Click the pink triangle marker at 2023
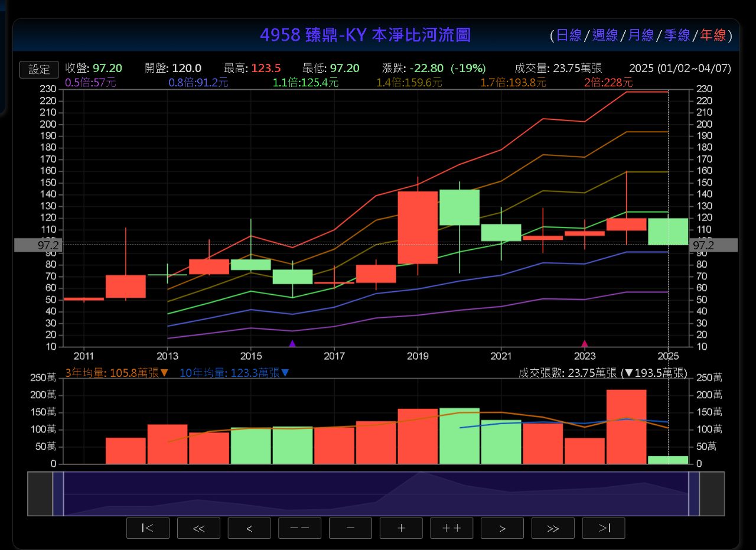756x550 pixels. [x=585, y=343]
